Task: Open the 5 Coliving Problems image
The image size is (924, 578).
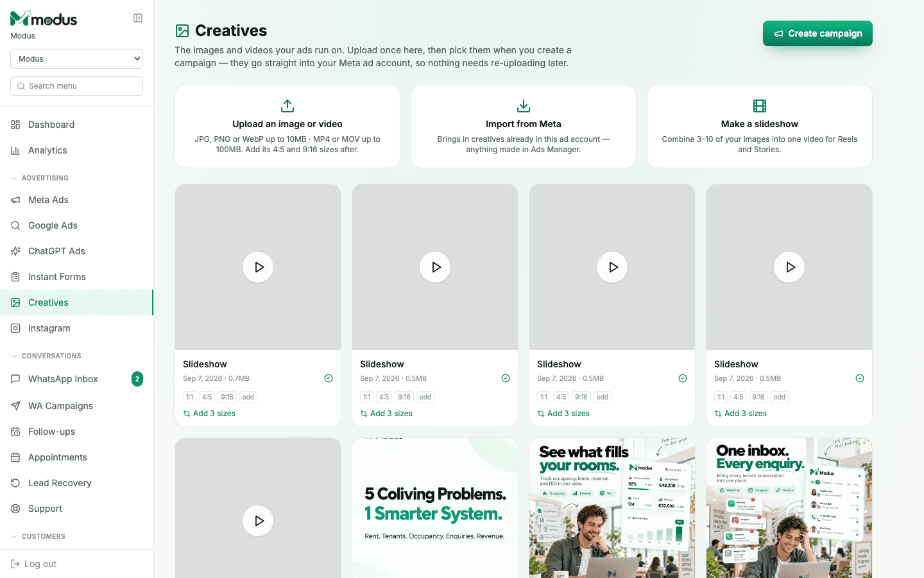Action: (x=435, y=508)
